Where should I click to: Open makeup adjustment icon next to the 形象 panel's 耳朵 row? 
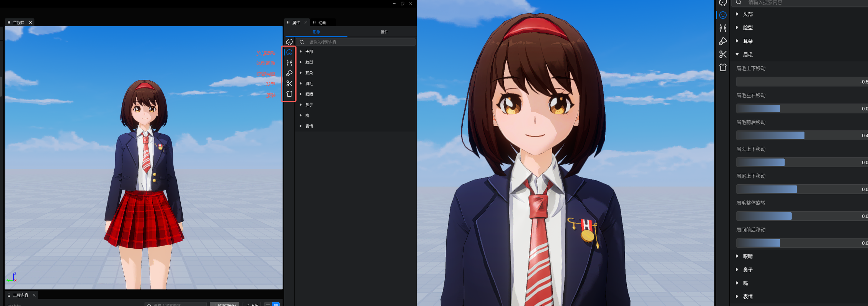(x=289, y=73)
